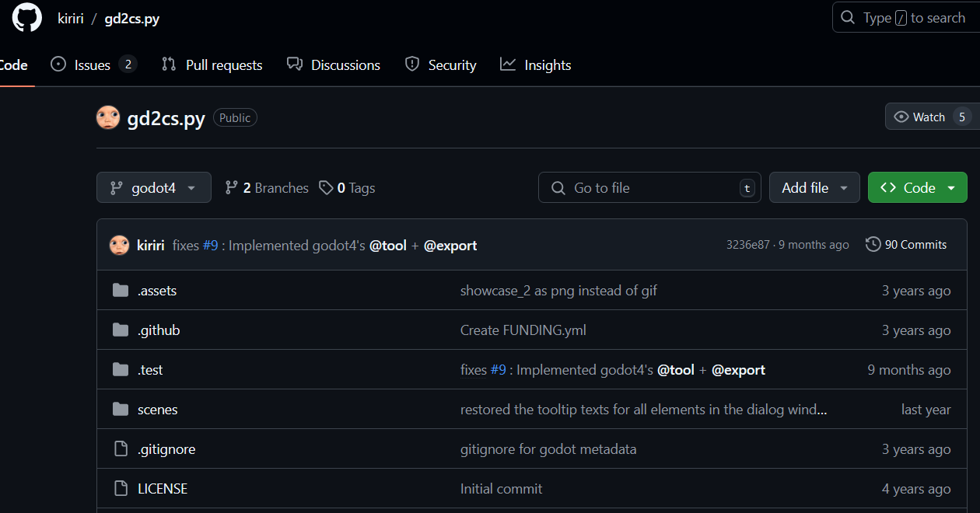Open the Add file dropdown

point(814,188)
